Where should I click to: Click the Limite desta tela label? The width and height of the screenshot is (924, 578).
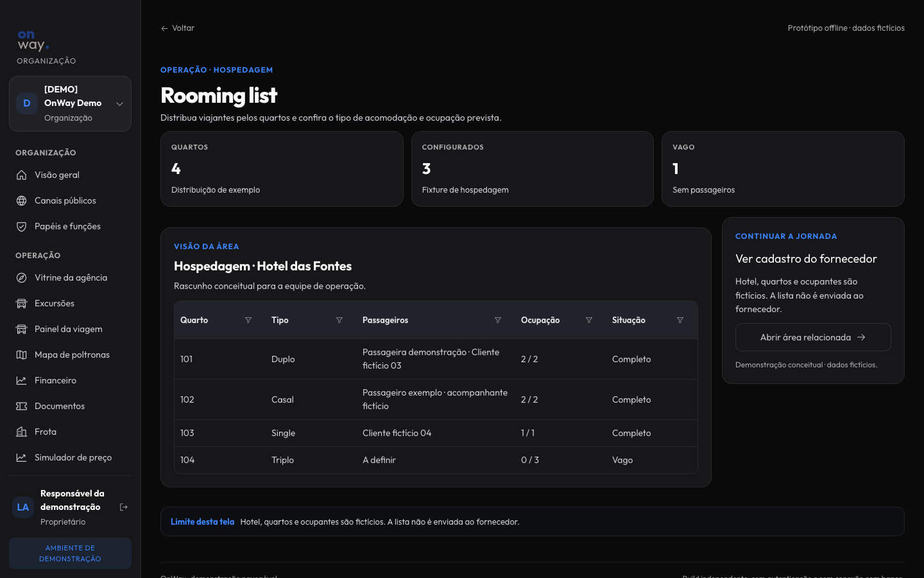(x=202, y=521)
